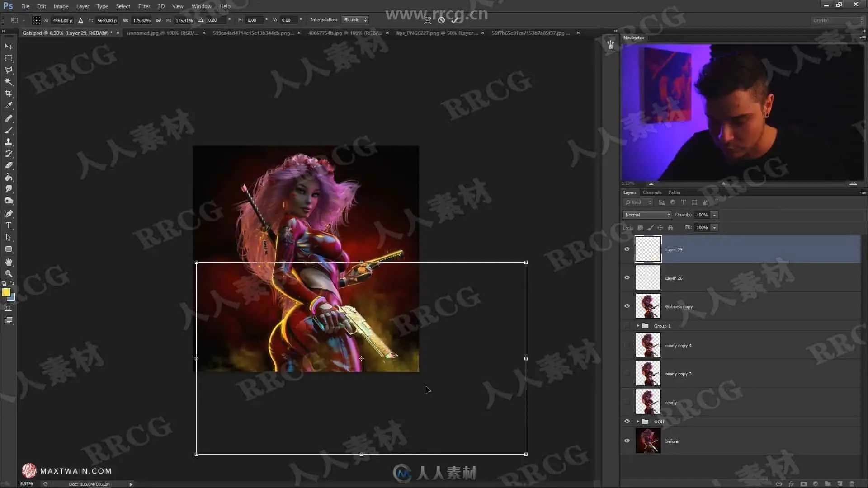Open the Filter menu

(144, 6)
